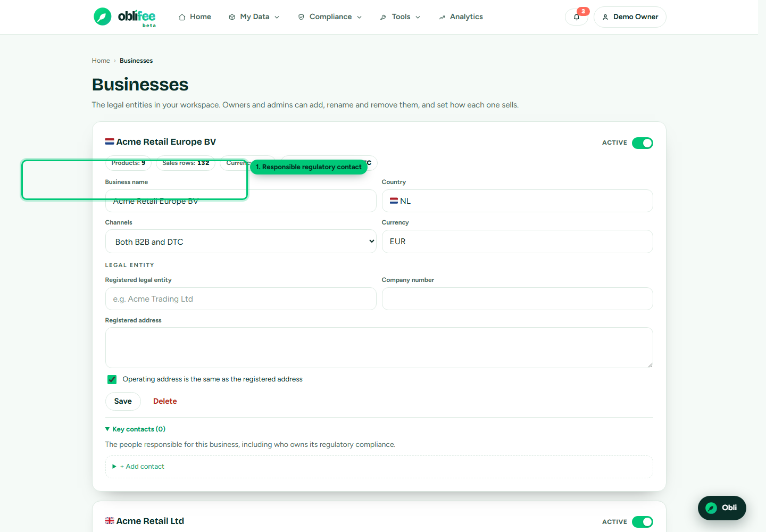Click the Analytics trend icon
Viewport: 766px width, 532px height.
click(x=442, y=17)
